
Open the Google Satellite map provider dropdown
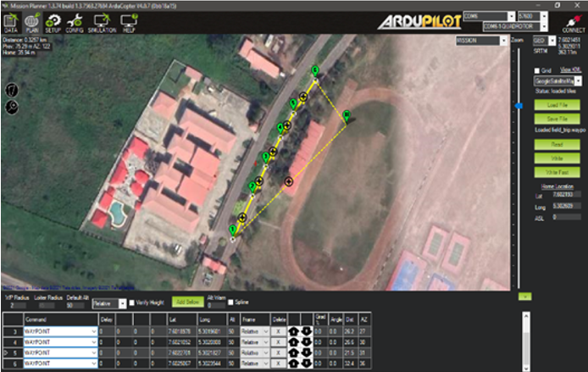coord(578,81)
